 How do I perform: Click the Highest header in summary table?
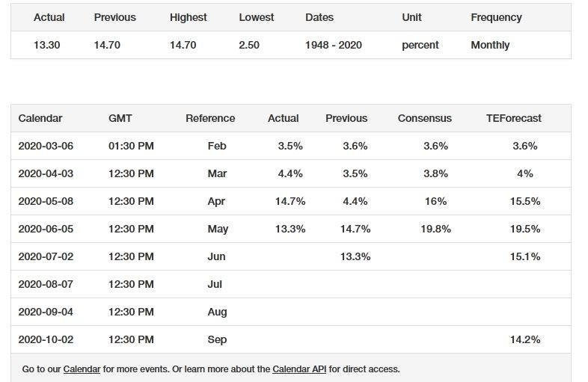click(189, 17)
